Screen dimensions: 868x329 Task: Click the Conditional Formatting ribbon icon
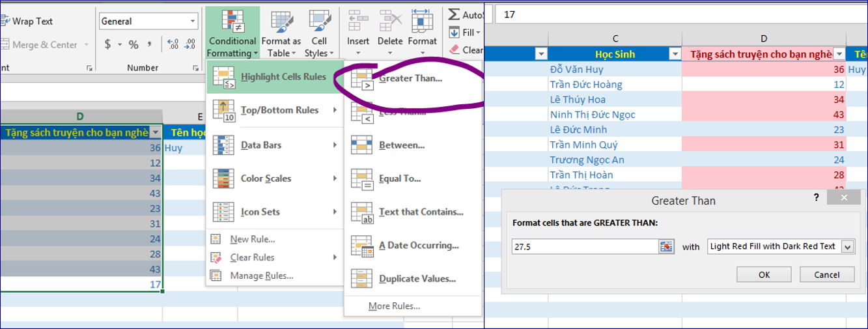point(232,22)
